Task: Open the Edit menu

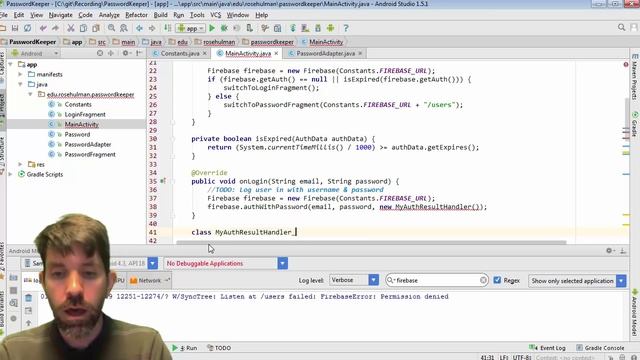Action: [19, 15]
